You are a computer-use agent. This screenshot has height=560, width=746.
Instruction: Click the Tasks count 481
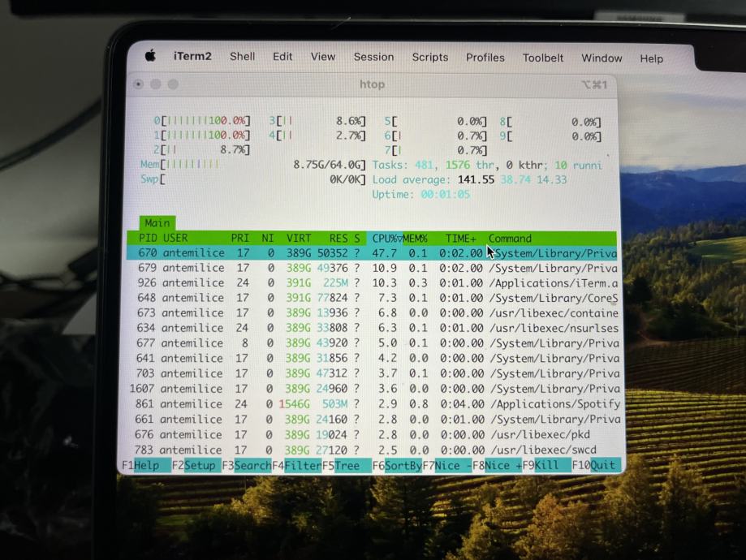tap(424, 165)
